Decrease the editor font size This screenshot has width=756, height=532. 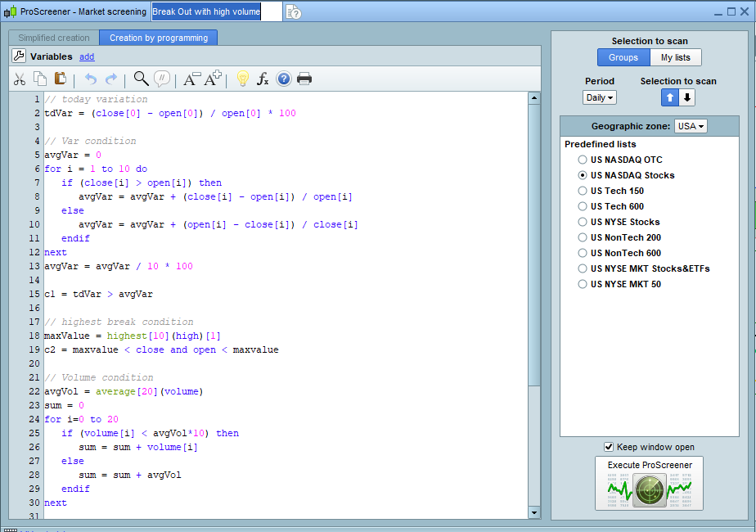(191, 79)
